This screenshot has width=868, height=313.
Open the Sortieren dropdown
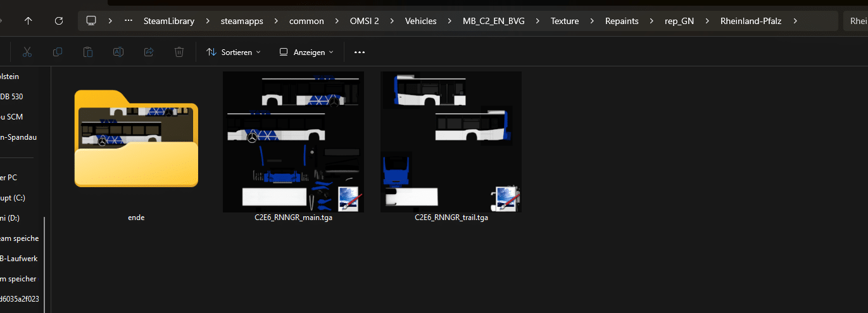tap(234, 52)
